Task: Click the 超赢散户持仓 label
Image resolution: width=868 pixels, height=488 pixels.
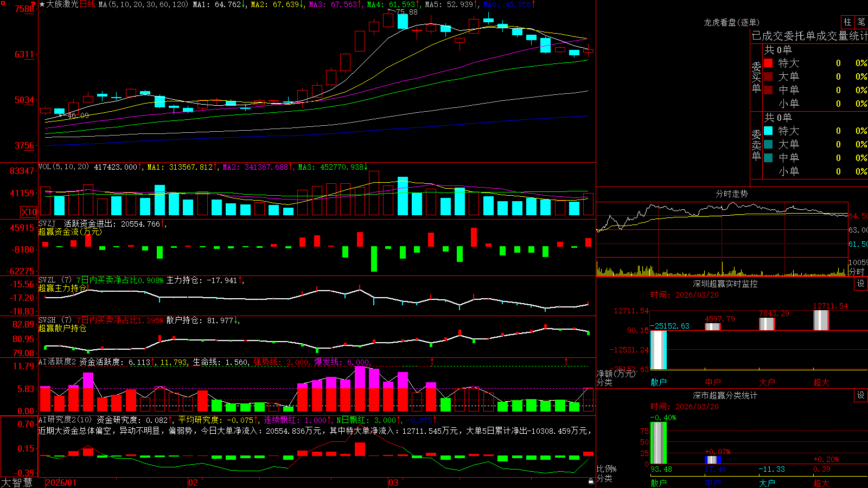Action: [62, 328]
